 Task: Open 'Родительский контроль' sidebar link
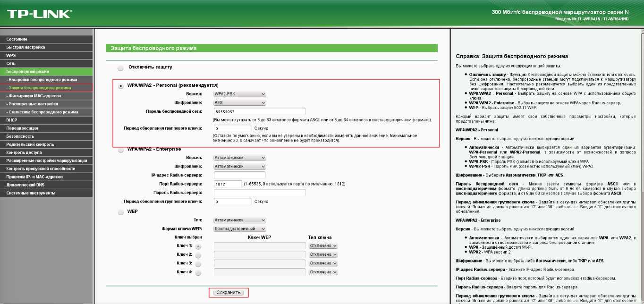pyautogui.click(x=30, y=144)
